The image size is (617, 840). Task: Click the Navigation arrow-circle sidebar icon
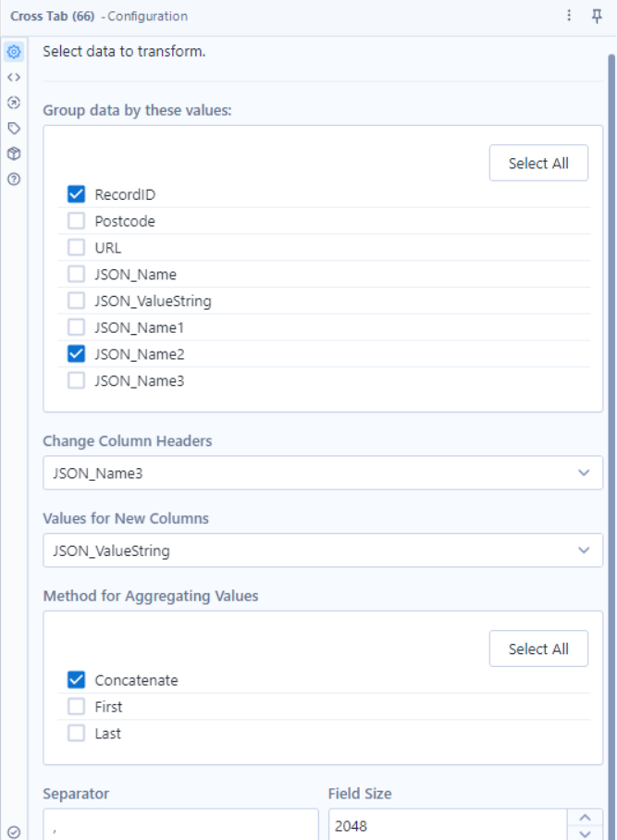(x=14, y=103)
